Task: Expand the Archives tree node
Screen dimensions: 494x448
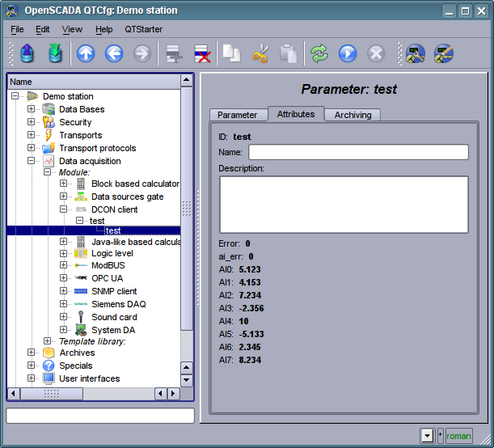Action: [32, 353]
